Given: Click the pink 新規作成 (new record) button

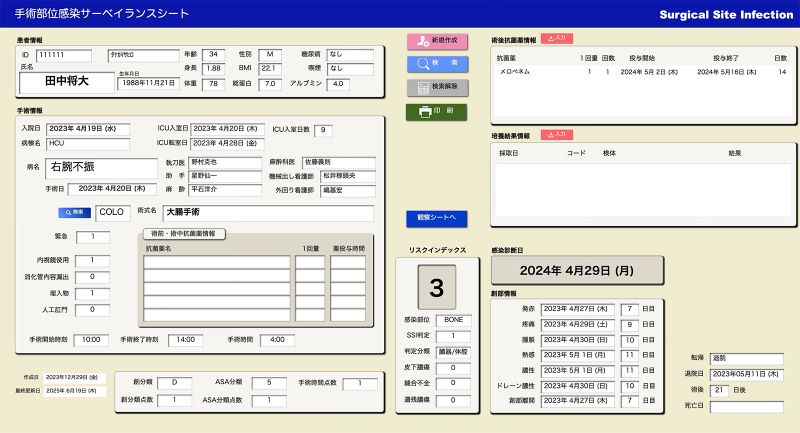Looking at the screenshot, I should pyautogui.click(x=436, y=40).
